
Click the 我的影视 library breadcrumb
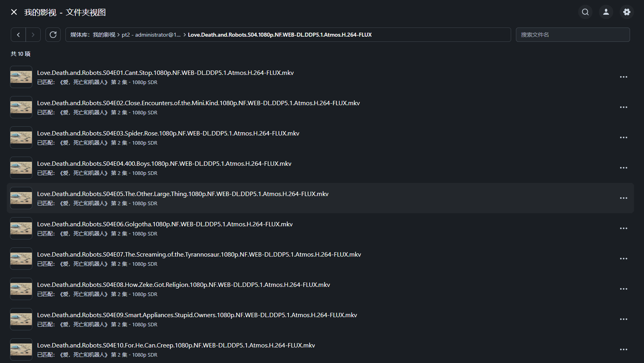tap(104, 35)
